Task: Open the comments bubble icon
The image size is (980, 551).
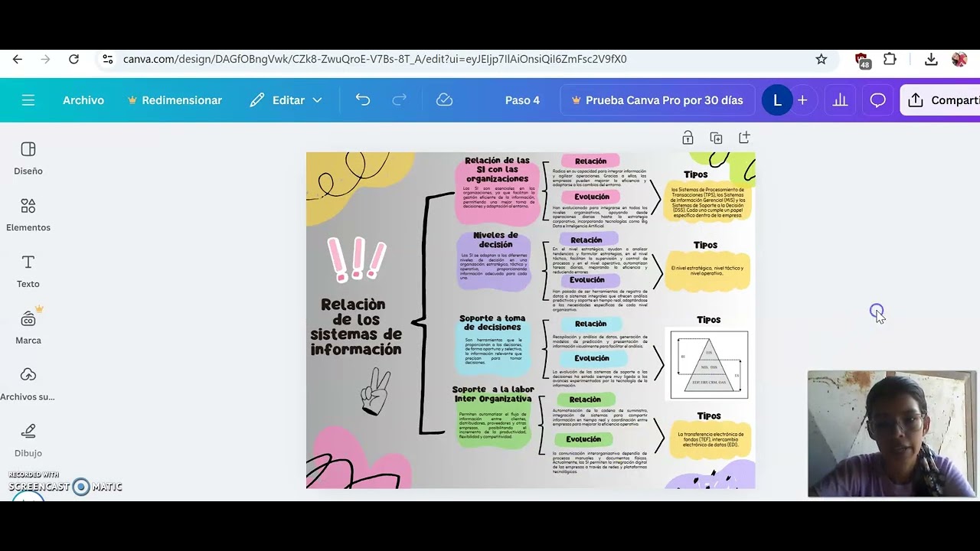Action: 878,100
